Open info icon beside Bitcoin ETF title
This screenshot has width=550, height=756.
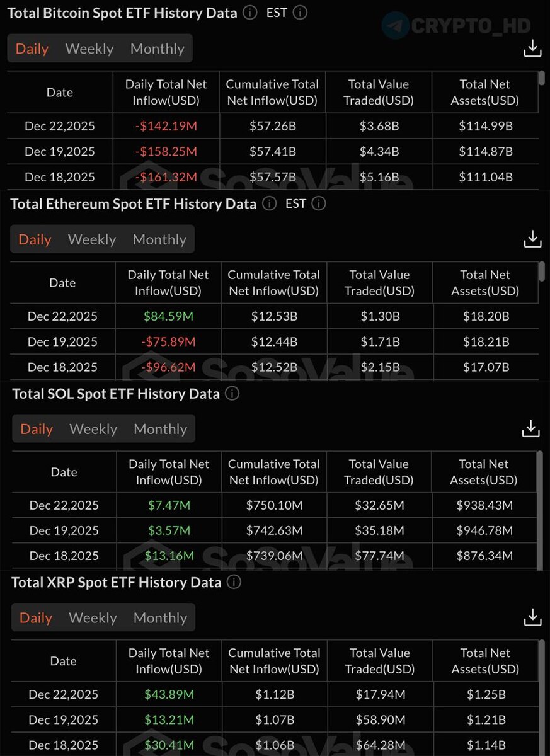[250, 13]
